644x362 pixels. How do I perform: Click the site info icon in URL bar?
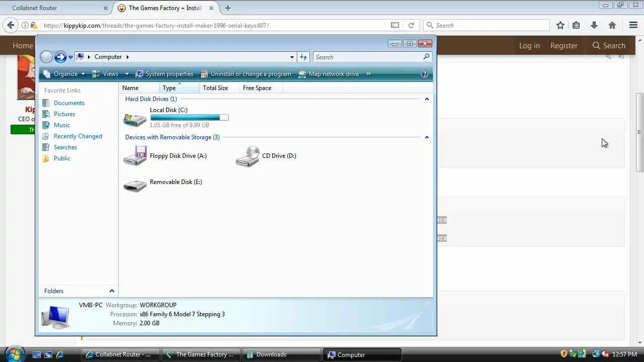(x=25, y=25)
